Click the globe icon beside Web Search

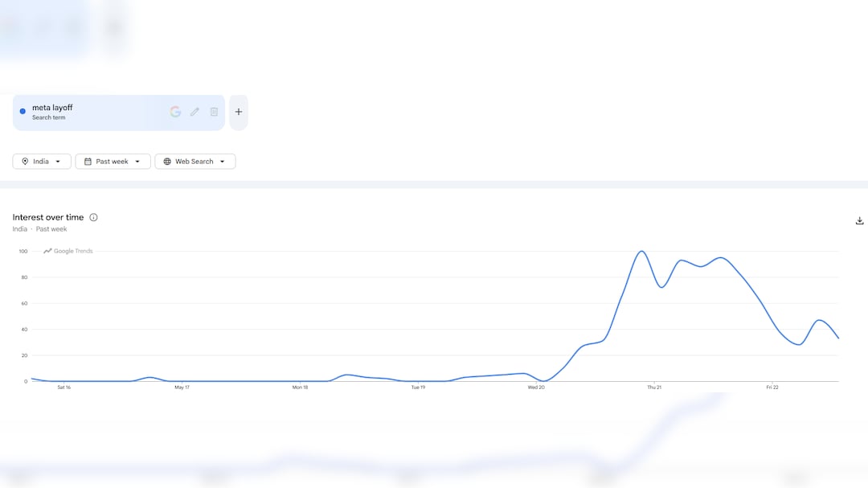[167, 161]
